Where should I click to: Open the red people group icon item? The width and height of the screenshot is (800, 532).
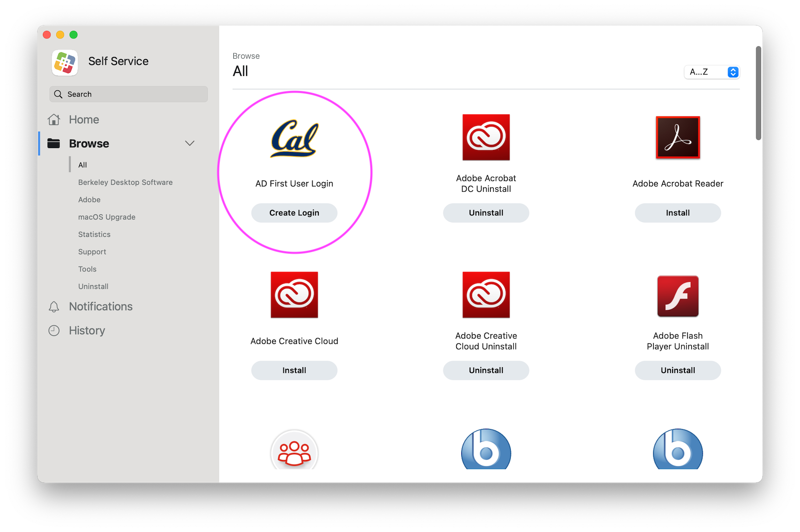[294, 450]
